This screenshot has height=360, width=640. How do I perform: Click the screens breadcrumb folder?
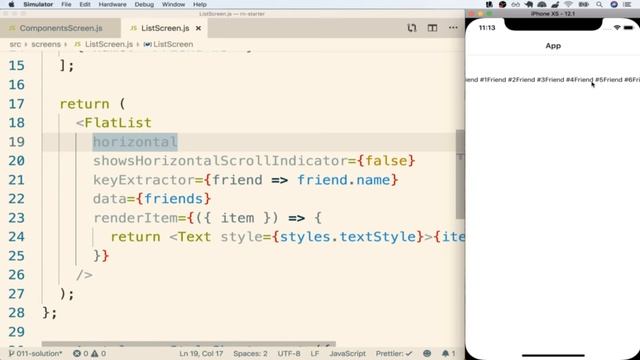46,44
